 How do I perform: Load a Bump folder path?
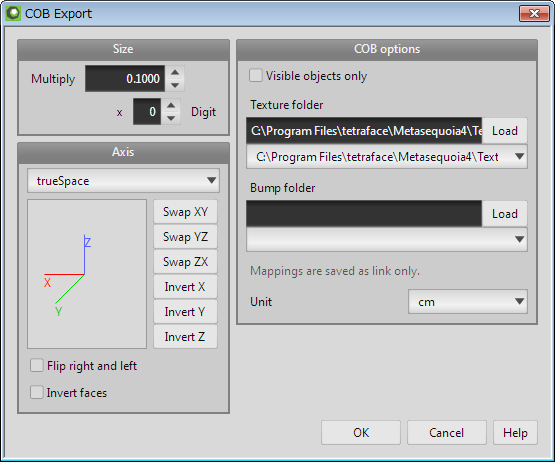[x=505, y=214]
